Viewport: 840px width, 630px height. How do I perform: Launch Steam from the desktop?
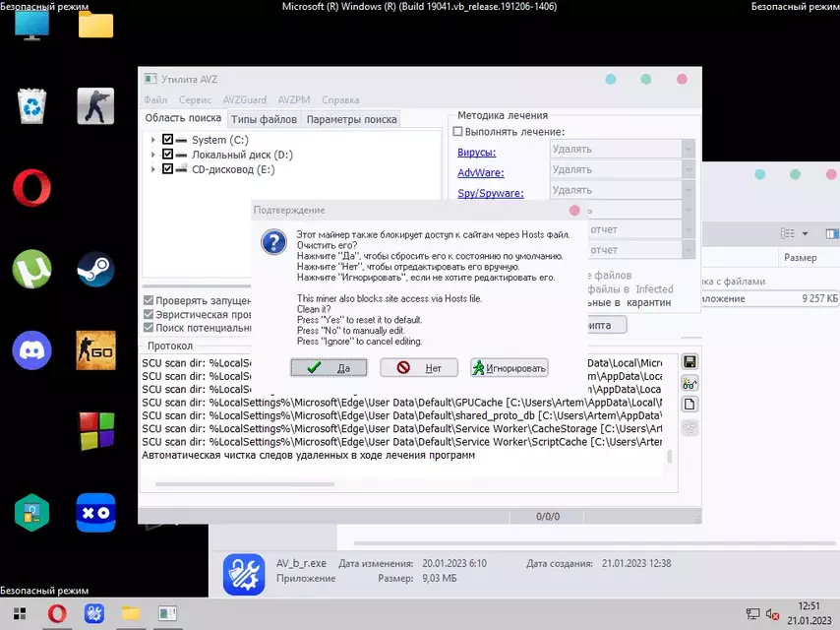(x=95, y=269)
